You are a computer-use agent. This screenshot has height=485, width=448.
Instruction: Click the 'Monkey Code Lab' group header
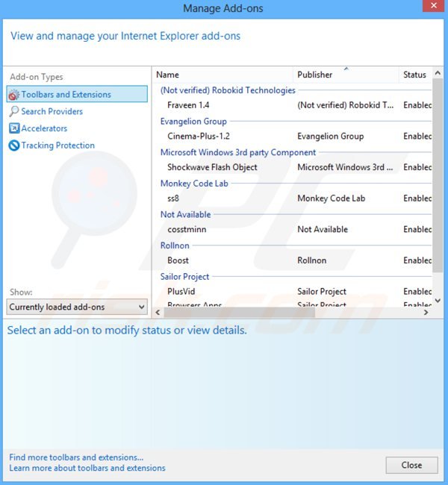click(x=194, y=184)
